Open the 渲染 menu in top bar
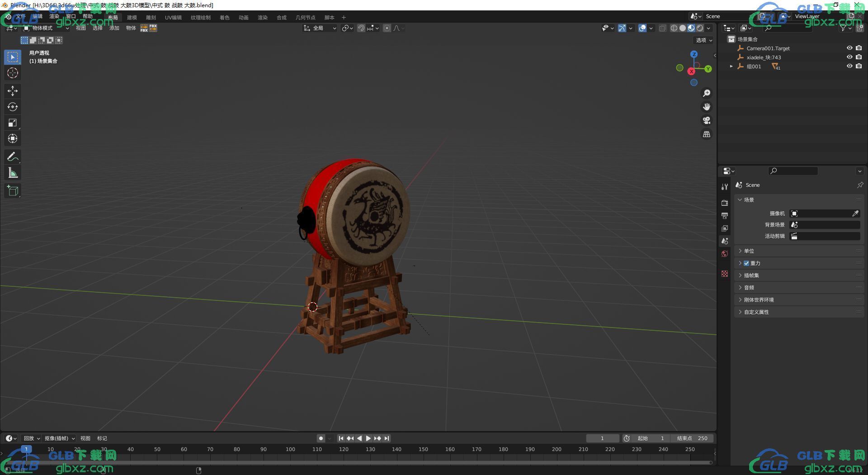This screenshot has width=868, height=475. pos(54,16)
